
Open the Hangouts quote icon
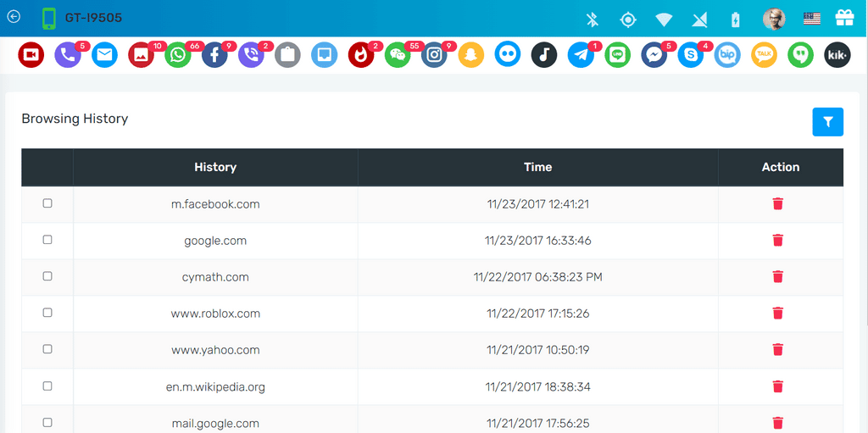click(800, 55)
